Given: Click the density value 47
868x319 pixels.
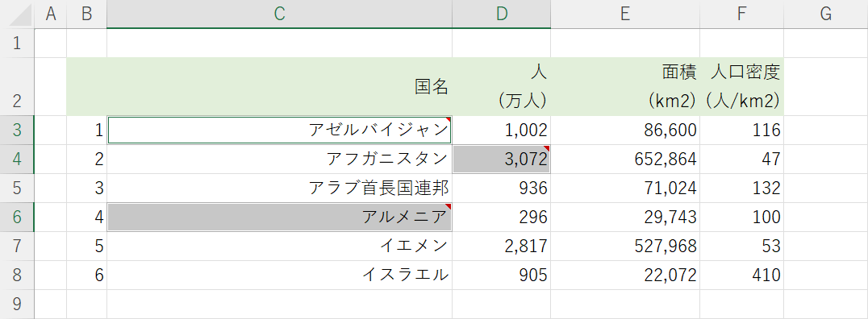Looking at the screenshot, I should coord(742,159).
